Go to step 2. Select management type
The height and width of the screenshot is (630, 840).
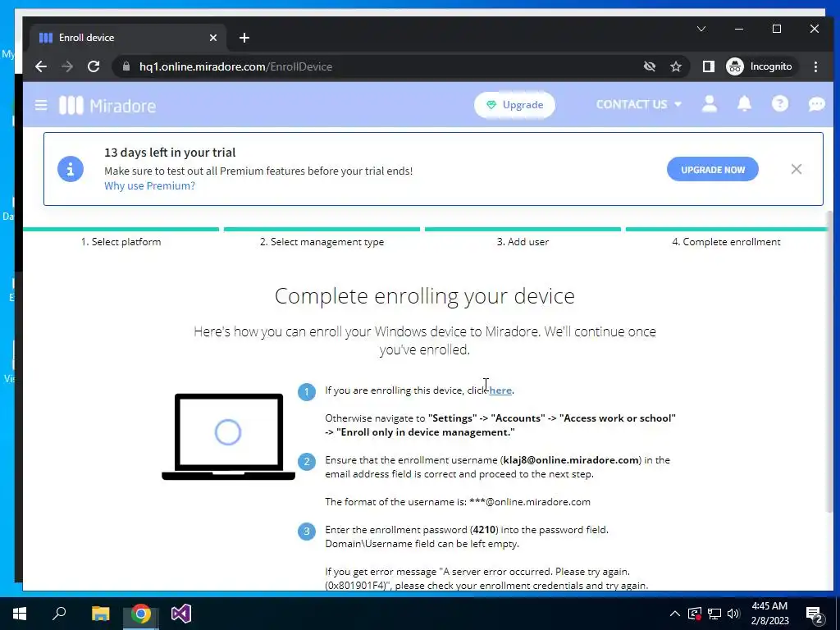322,242
